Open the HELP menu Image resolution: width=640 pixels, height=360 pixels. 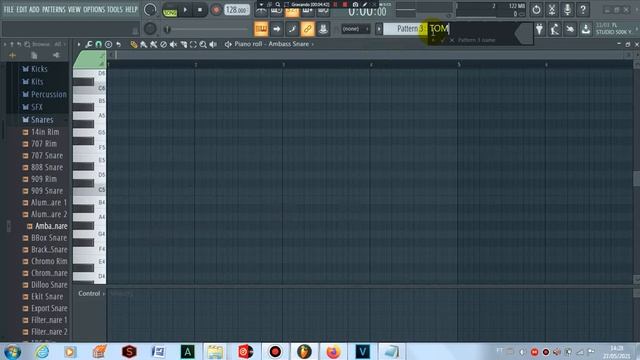(131, 9)
